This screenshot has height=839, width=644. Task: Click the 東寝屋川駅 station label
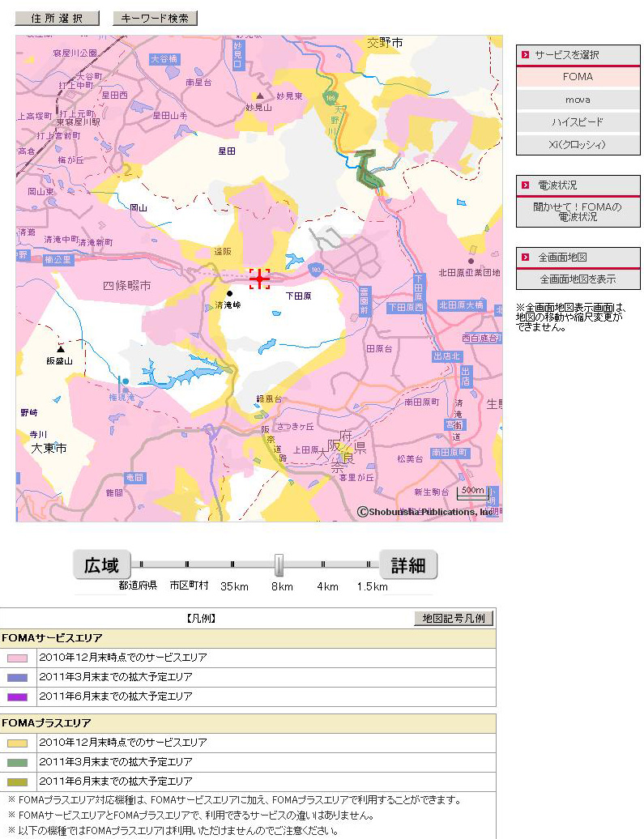78,122
